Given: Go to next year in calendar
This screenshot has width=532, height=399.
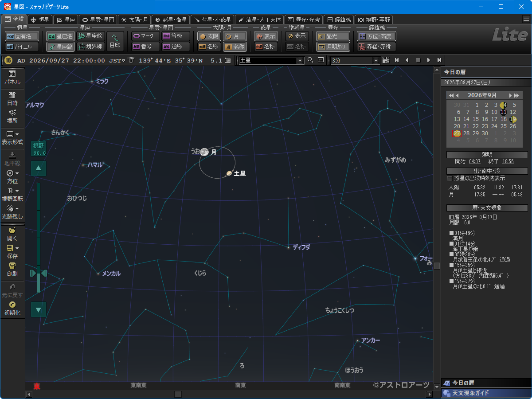Looking at the screenshot, I should [x=516, y=95].
